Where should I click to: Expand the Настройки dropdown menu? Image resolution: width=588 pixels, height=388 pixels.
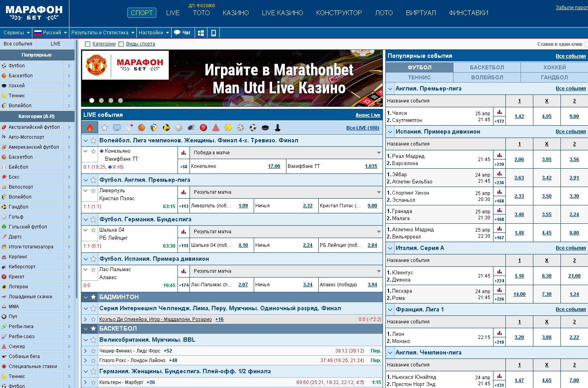[x=154, y=33]
